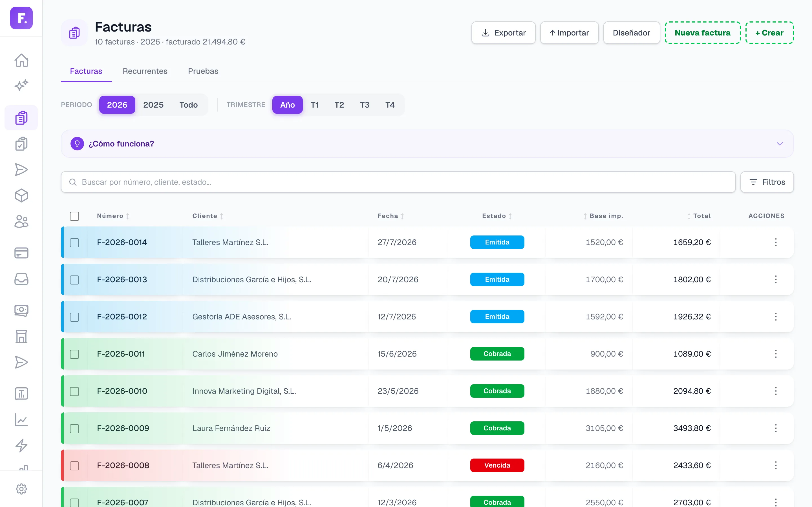This screenshot has width=812, height=507.
Task: Focus the invoice search field
Action: [x=398, y=182]
